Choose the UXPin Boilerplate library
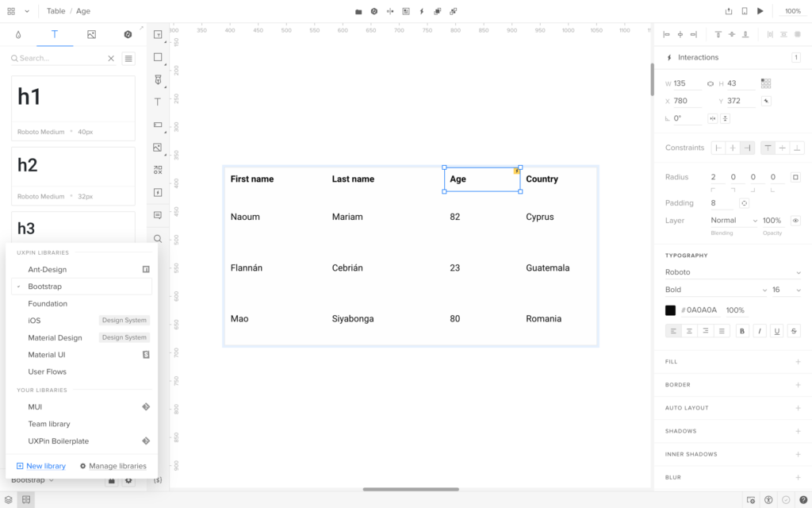Image resolution: width=812 pixels, height=508 pixels. pos(82,441)
